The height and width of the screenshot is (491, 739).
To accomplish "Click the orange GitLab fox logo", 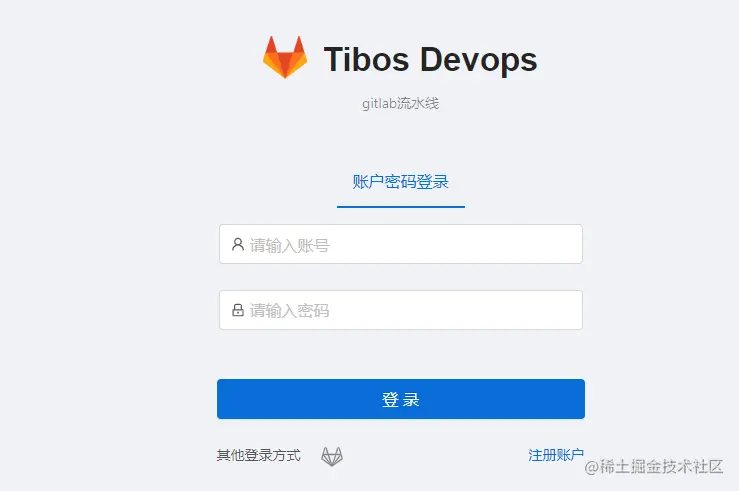I will tap(285, 57).
